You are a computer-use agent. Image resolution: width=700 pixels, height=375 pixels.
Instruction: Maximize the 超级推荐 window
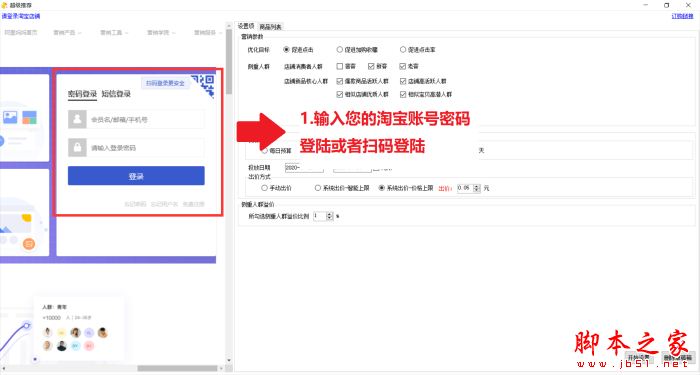(x=667, y=5)
